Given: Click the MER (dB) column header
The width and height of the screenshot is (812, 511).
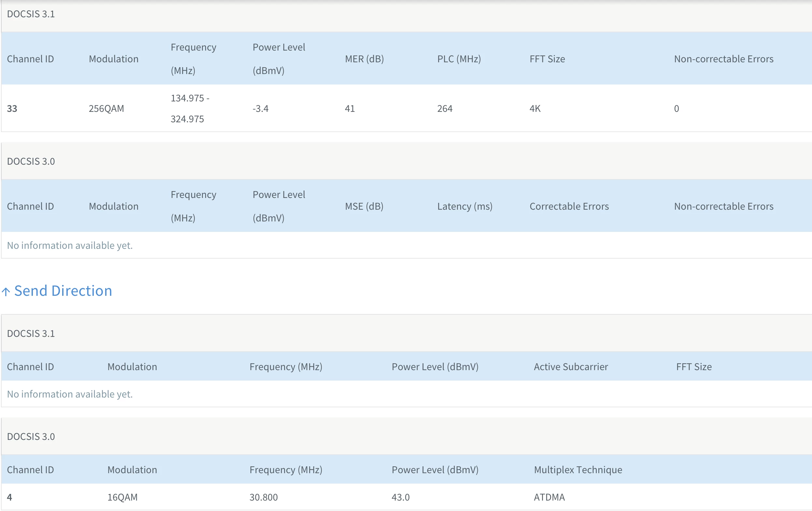Looking at the screenshot, I should (364, 59).
